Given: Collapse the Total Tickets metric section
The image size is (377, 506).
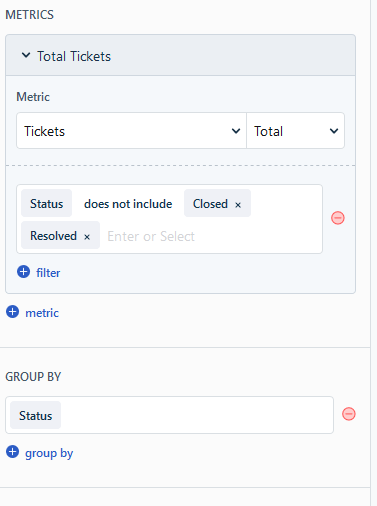Looking at the screenshot, I should [26, 55].
